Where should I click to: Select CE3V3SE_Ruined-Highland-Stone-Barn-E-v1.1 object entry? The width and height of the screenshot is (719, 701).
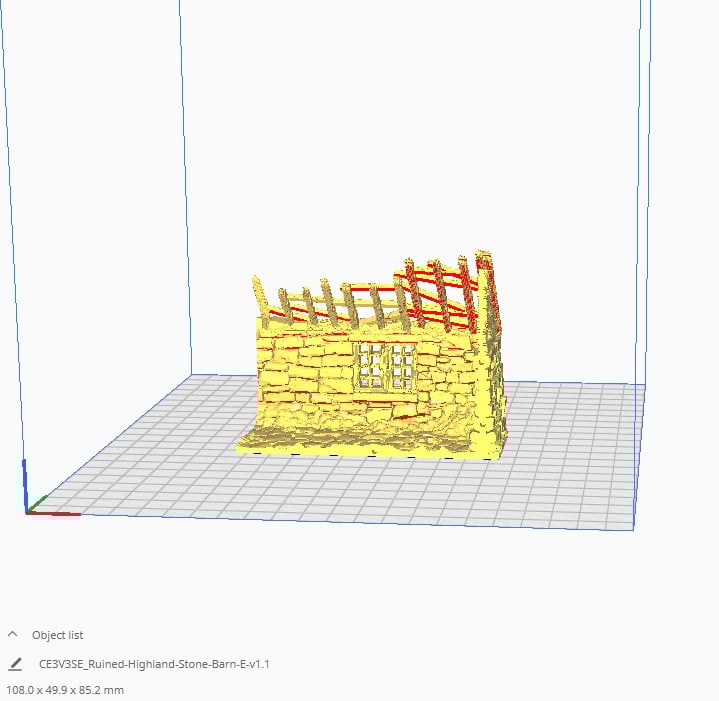tap(154, 664)
